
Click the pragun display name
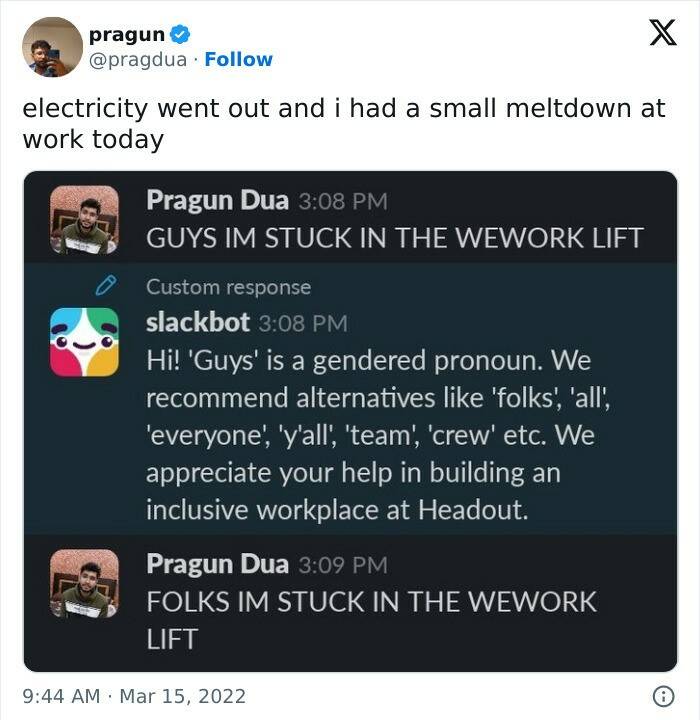[127, 35]
